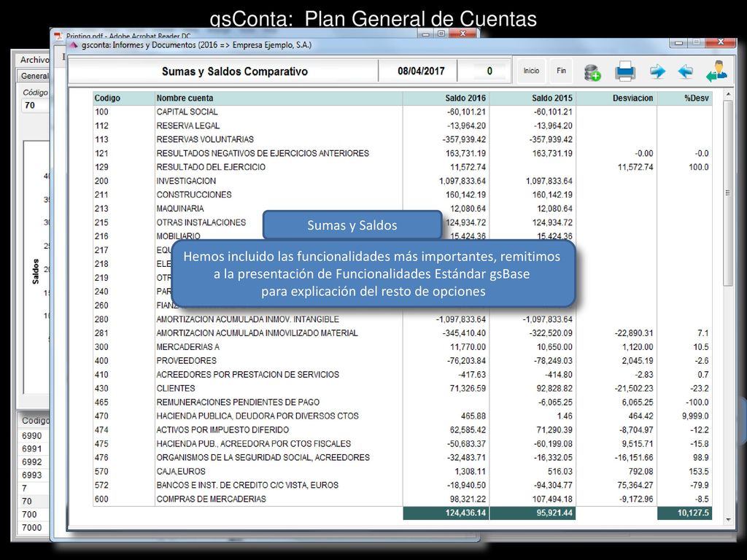Image resolution: width=747 pixels, height=560 pixels.
Task: Click the Codigo column header
Action: pyautogui.click(x=124, y=98)
